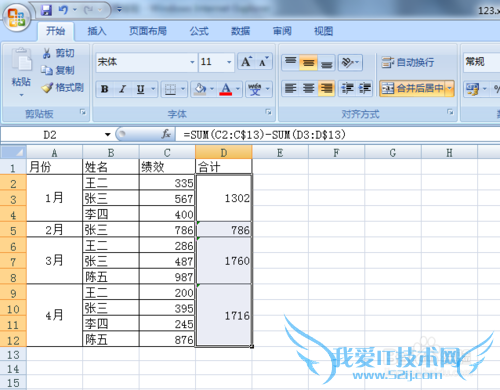Select row 5 header

(13, 230)
